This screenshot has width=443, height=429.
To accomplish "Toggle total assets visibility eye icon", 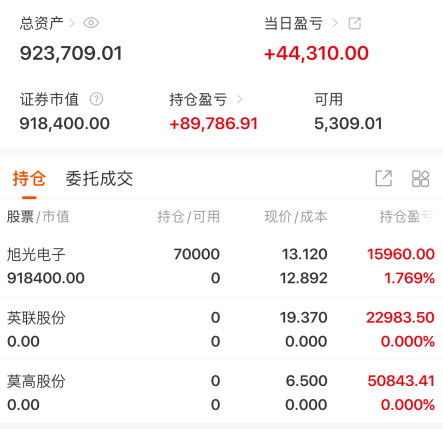I will coord(91,23).
